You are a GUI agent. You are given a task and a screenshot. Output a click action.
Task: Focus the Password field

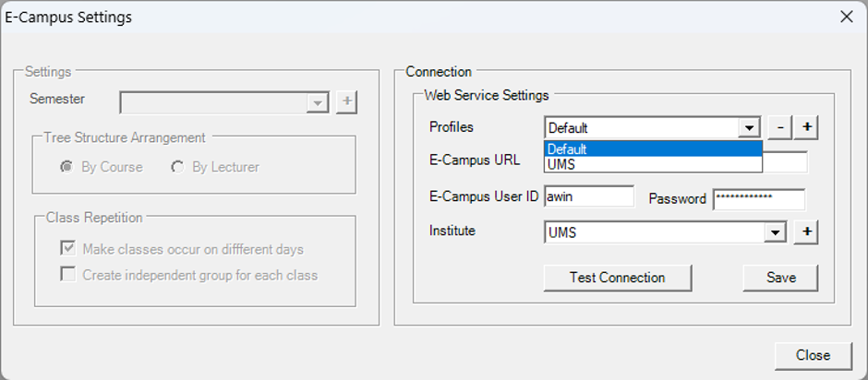pos(759,199)
